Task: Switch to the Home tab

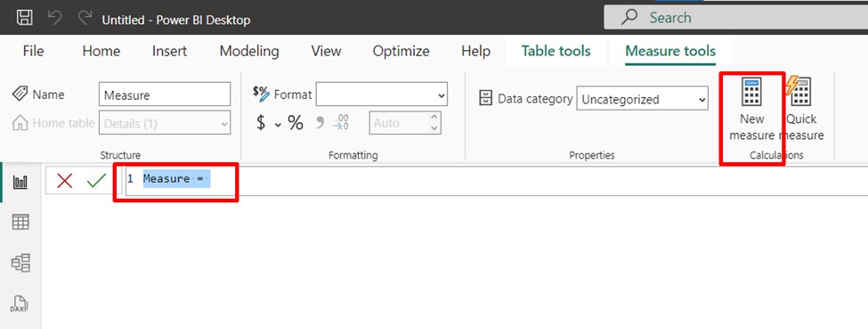Action: [x=101, y=51]
